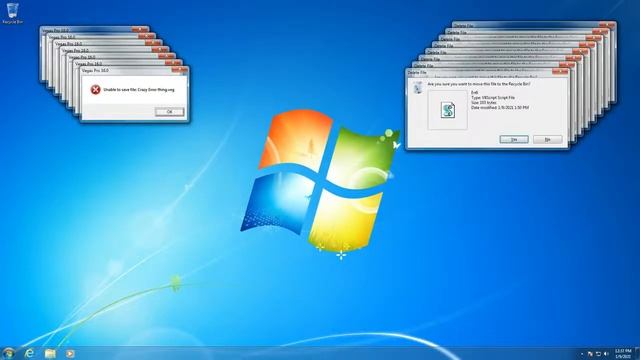Click the 'Are you sure you want to move this file' text
Image resolution: width=640 pixels, height=360 pixels.
479,84
